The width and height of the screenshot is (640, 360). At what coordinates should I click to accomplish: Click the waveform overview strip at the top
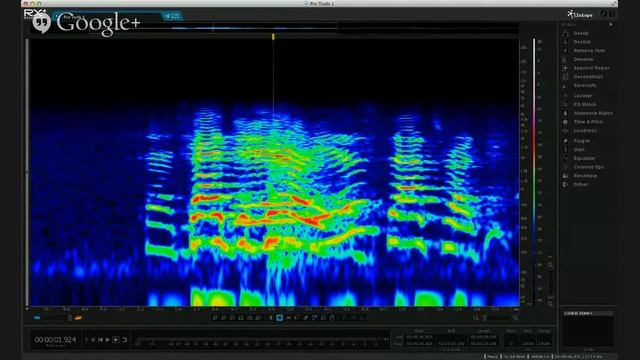click(x=273, y=29)
